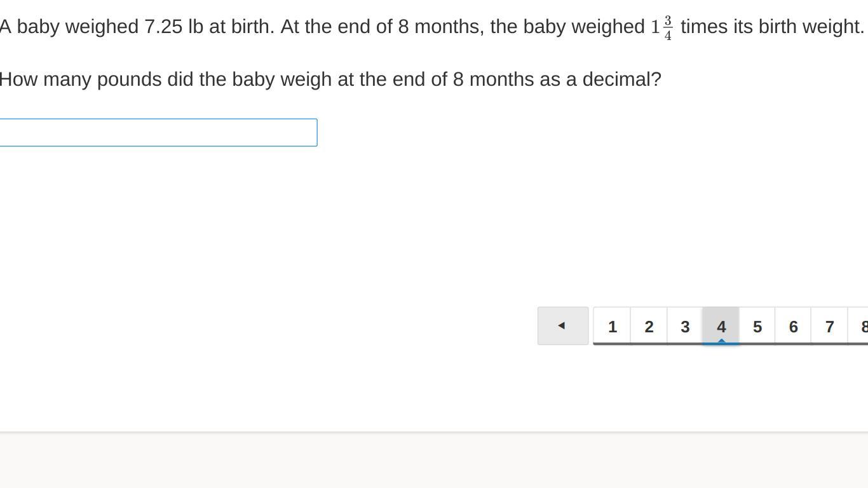
Task: Click "times its birth weight" phrase
Action: (771, 27)
